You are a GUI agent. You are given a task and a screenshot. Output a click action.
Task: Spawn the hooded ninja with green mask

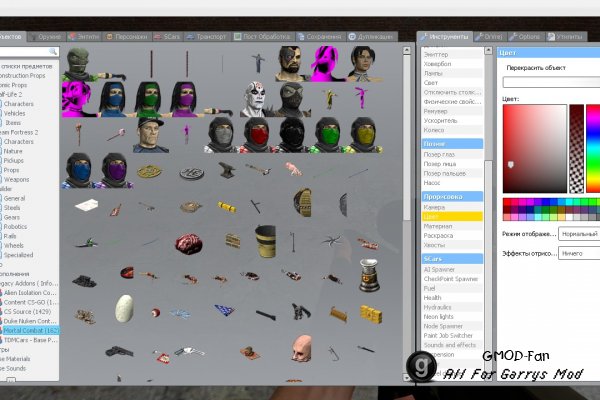pos(328,135)
